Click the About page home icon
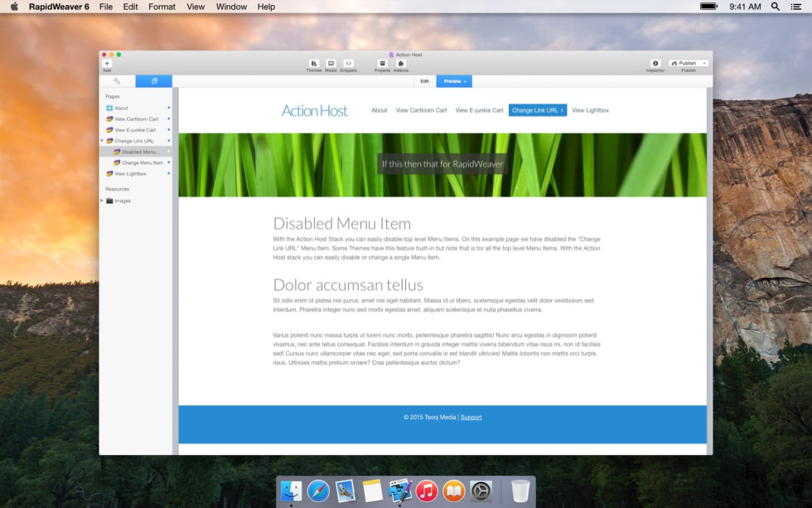The image size is (812, 508). coord(109,109)
